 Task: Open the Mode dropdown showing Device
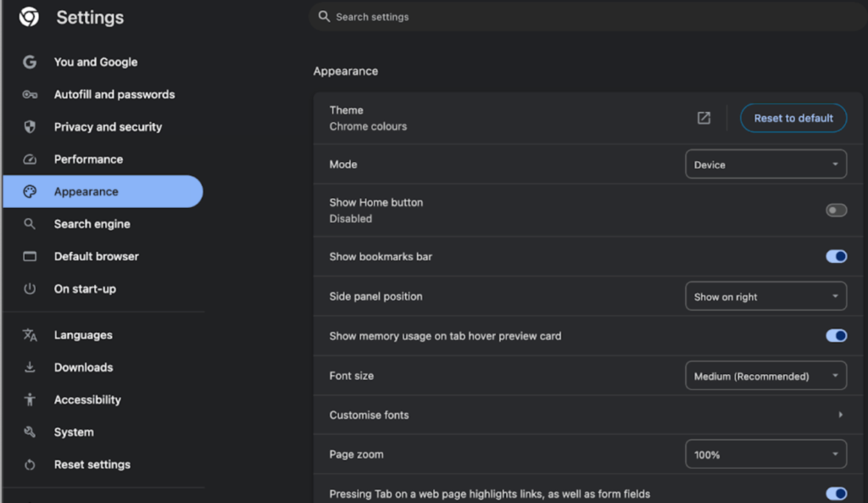coord(765,165)
